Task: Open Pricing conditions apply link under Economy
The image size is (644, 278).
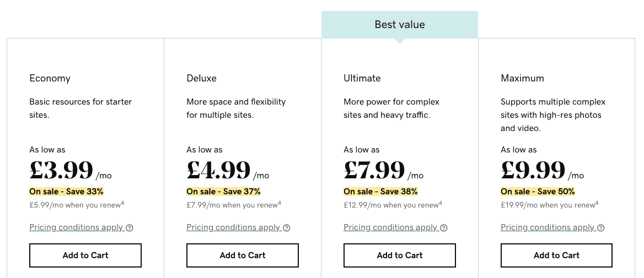Action: (76, 227)
